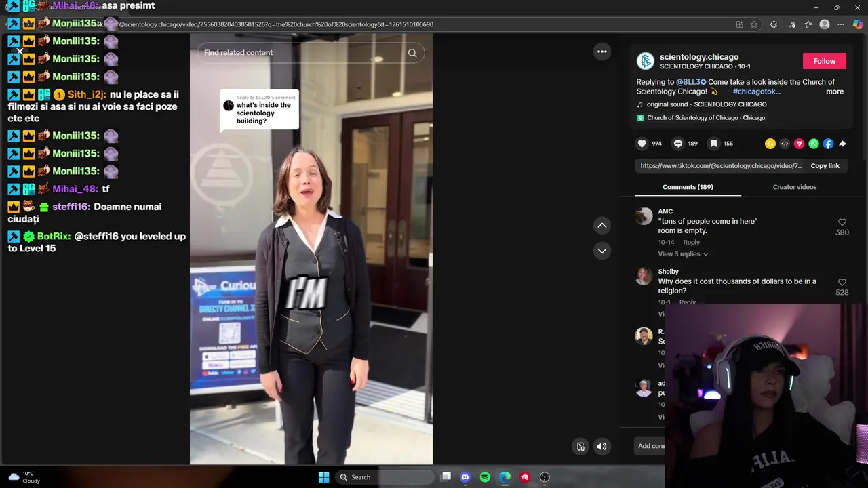Image resolution: width=868 pixels, height=488 pixels.
Task: Open browser favorites list icon
Action: (808, 24)
